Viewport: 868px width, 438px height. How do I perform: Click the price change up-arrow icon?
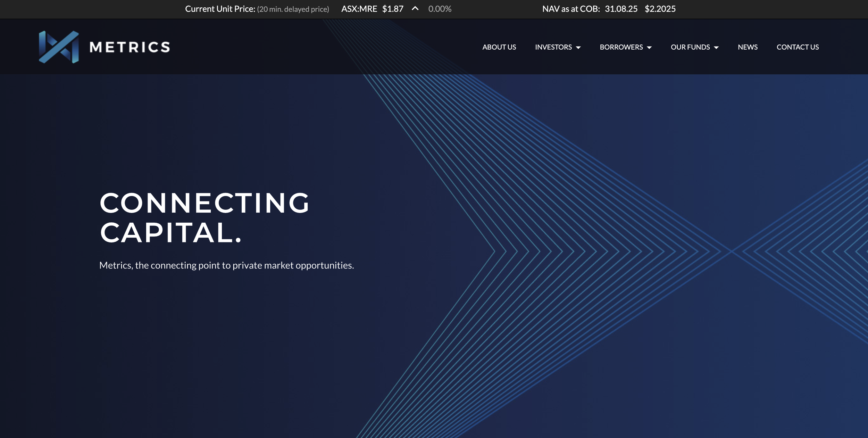[415, 9]
